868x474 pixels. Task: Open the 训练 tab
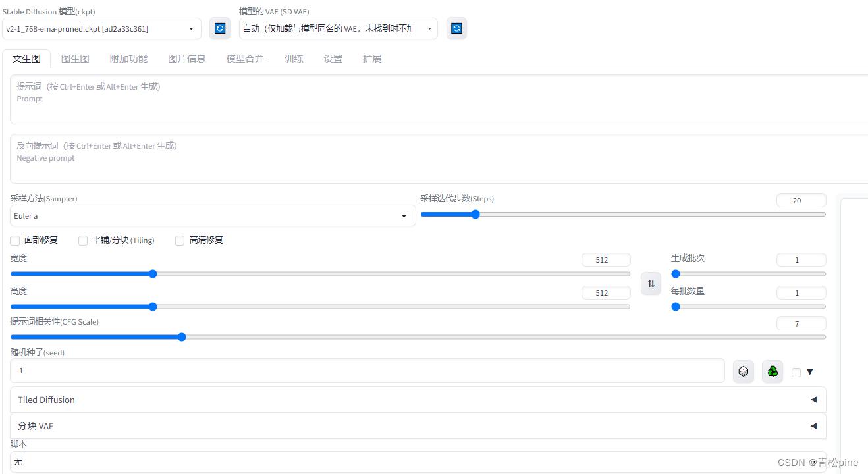294,59
